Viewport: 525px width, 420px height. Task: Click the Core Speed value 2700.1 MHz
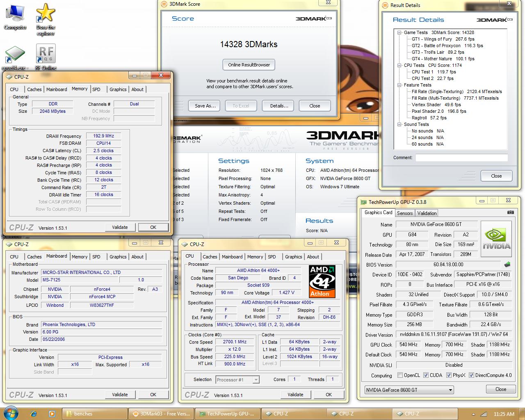[235, 342]
